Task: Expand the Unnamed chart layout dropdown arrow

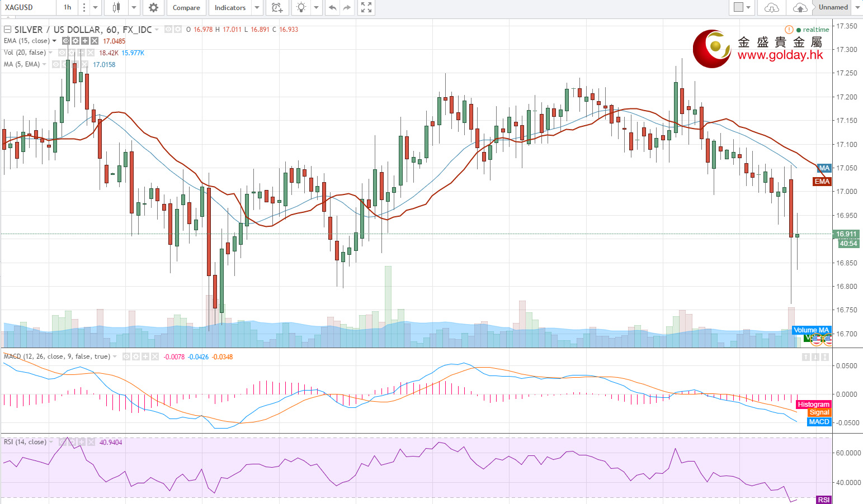Action: pos(857,8)
